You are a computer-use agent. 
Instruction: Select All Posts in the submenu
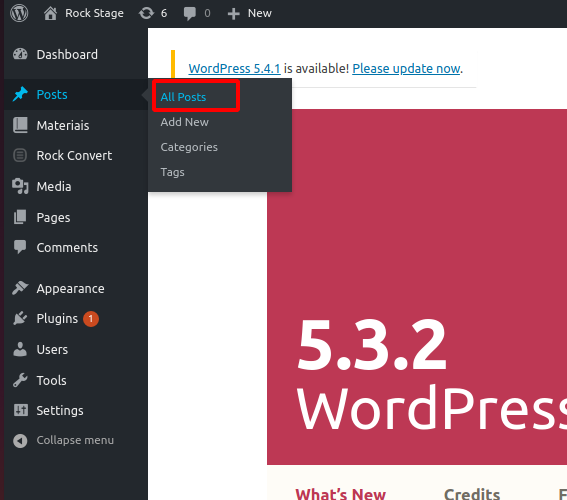[183, 97]
